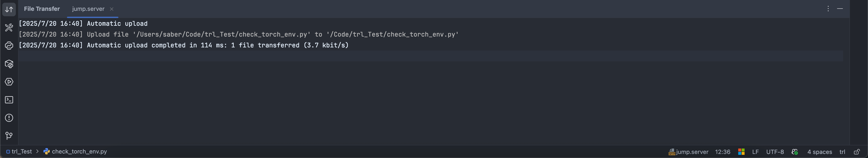868x158 pixels.
Task: Open the LF line separator dropdown
Action: 755,152
